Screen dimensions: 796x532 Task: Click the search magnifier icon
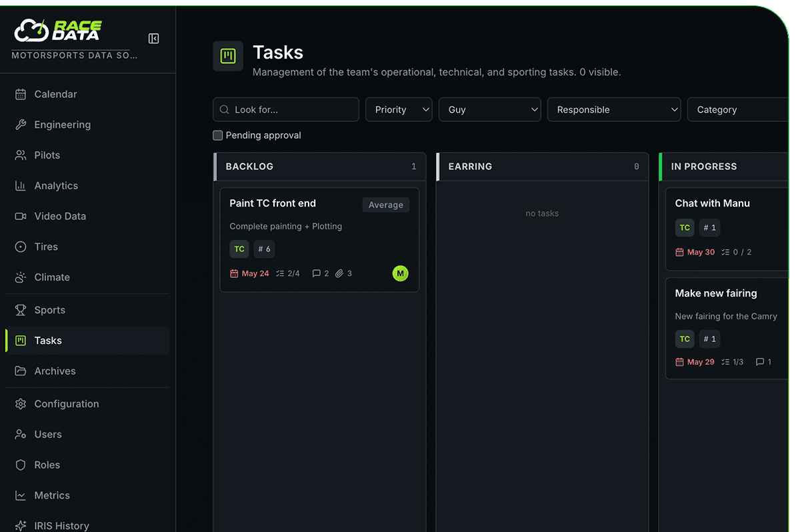point(224,109)
